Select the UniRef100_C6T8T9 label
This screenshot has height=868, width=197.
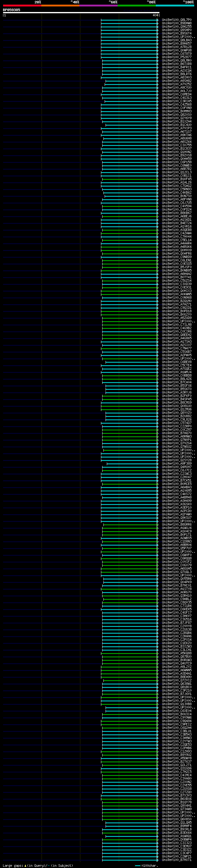point(176,54)
